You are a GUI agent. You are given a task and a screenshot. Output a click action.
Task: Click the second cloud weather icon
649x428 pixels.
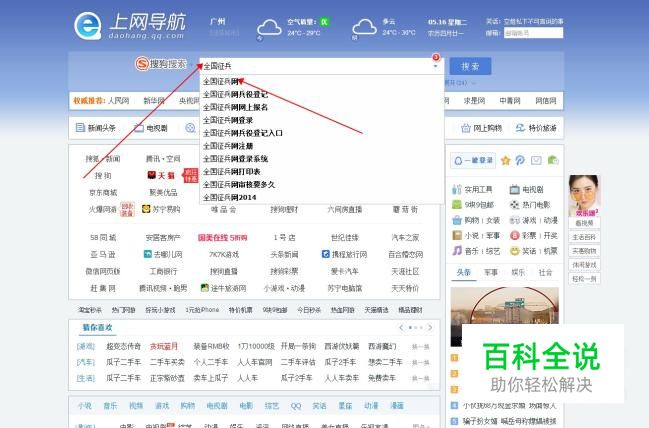pos(364,28)
